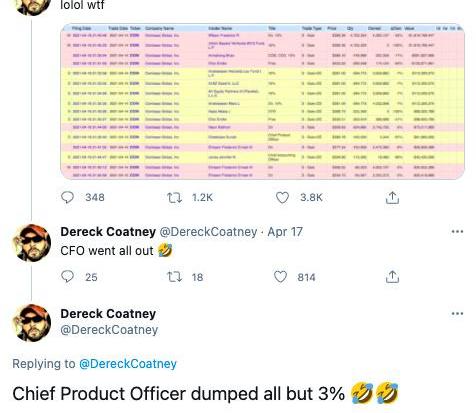
Task: Retweet the 'CFO went all out' tweet
Action: pos(175,277)
